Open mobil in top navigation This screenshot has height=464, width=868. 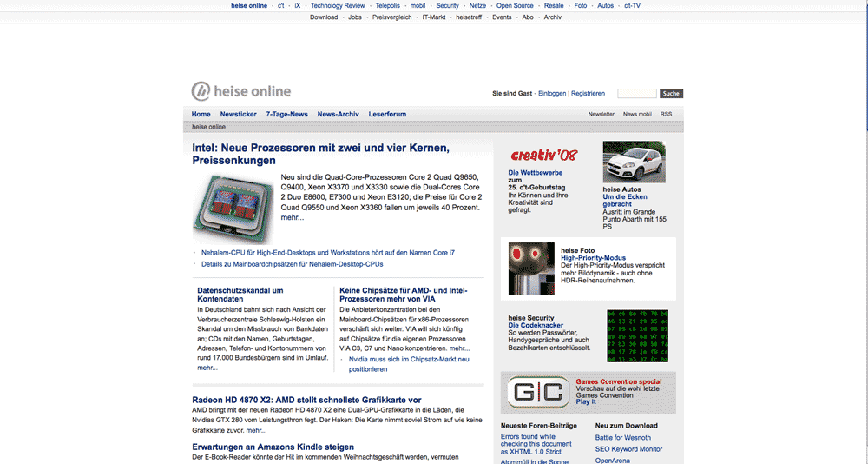tap(418, 5)
